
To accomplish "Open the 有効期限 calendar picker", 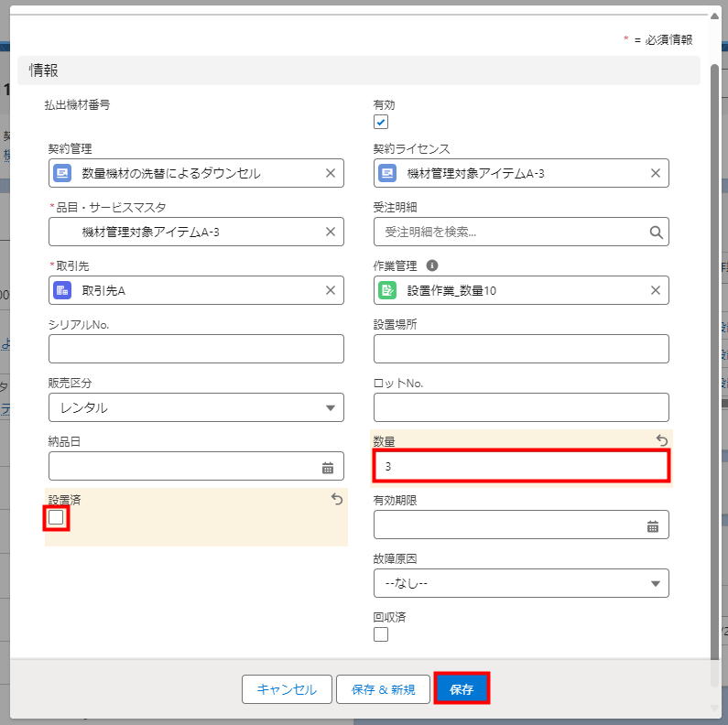I will pos(653,526).
